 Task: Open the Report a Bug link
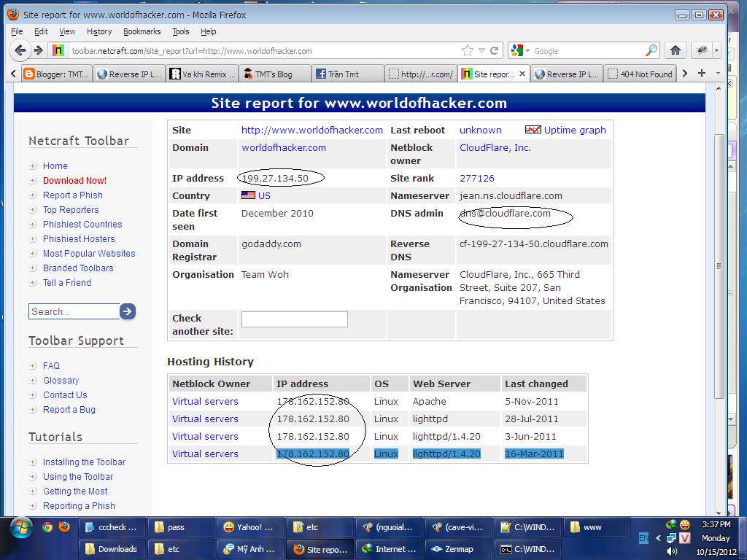tap(69, 410)
